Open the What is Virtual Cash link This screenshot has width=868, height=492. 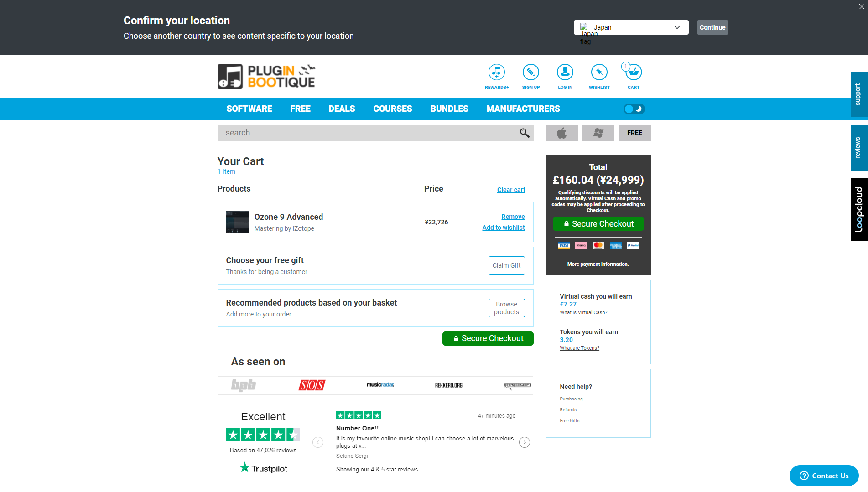(583, 312)
